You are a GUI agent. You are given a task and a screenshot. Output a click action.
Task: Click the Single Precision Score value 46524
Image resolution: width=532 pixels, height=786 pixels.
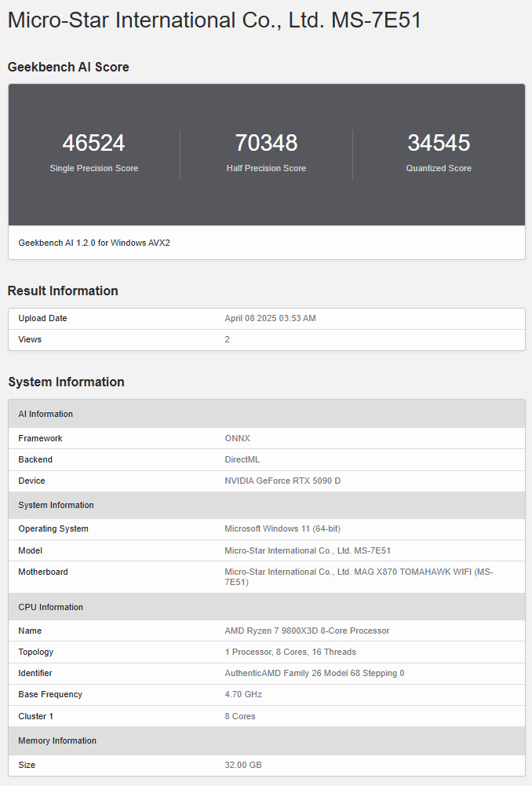94,143
